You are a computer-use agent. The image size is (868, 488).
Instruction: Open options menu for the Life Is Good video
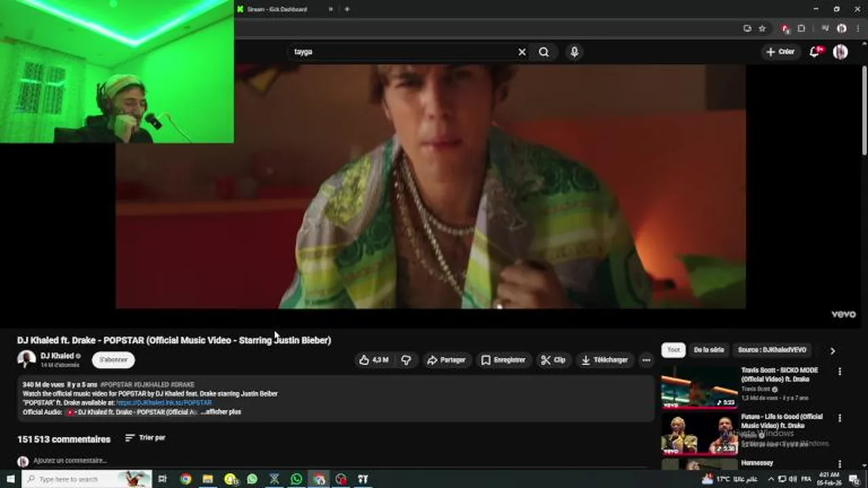click(x=840, y=418)
